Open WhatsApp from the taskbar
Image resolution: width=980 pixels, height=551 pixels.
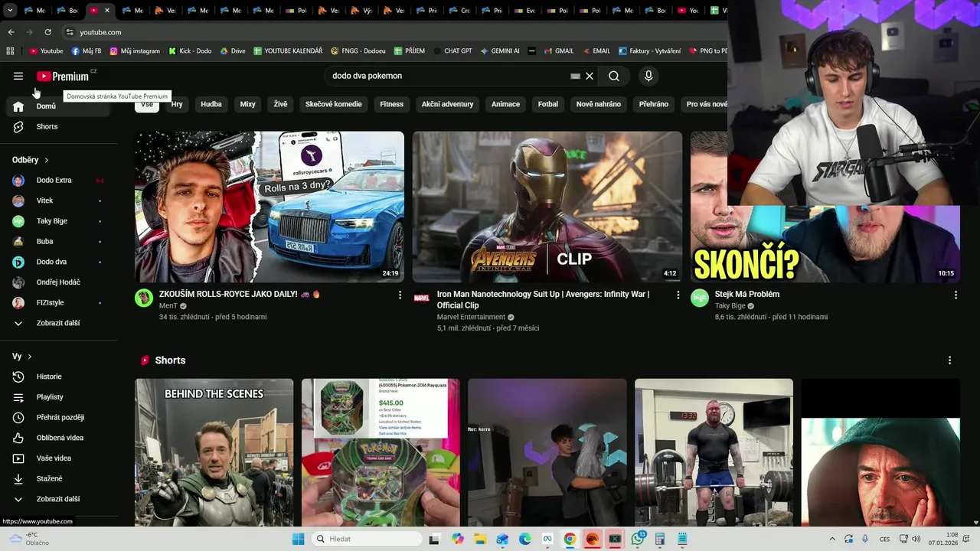click(638, 539)
